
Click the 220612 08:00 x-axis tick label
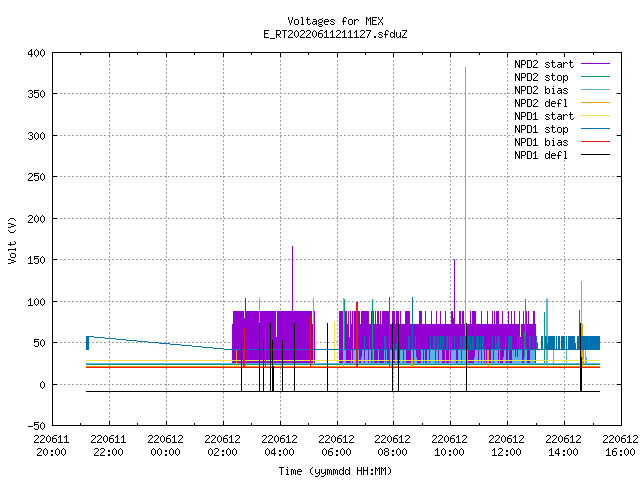coord(392,446)
